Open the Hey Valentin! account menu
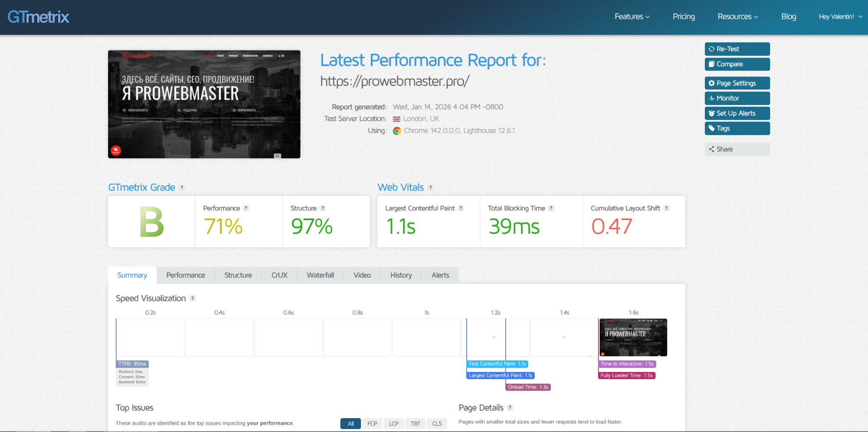Viewport: 868px width, 432px height. [x=840, y=17]
